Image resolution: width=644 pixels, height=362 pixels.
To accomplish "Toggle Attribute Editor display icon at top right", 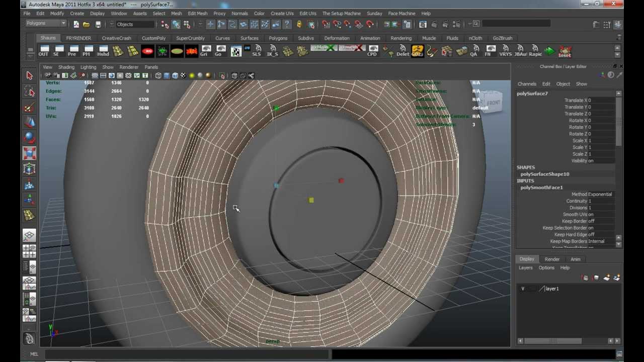I will (x=596, y=24).
